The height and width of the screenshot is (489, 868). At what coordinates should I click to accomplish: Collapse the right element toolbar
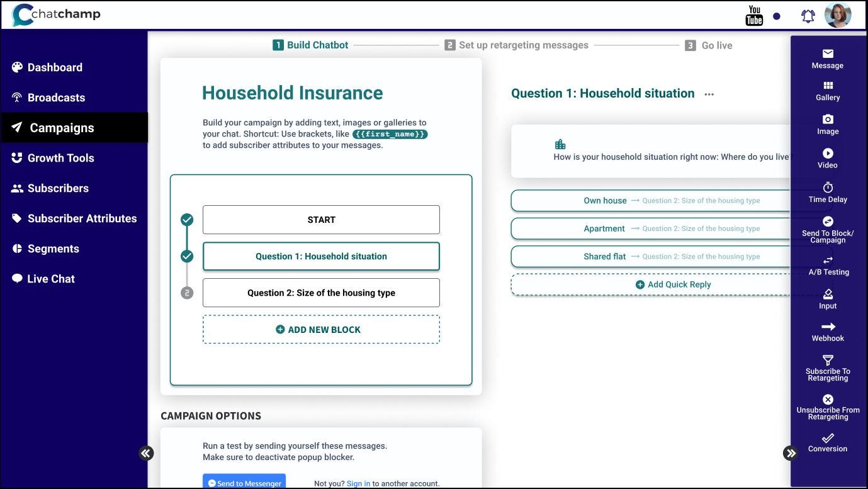pos(791,452)
